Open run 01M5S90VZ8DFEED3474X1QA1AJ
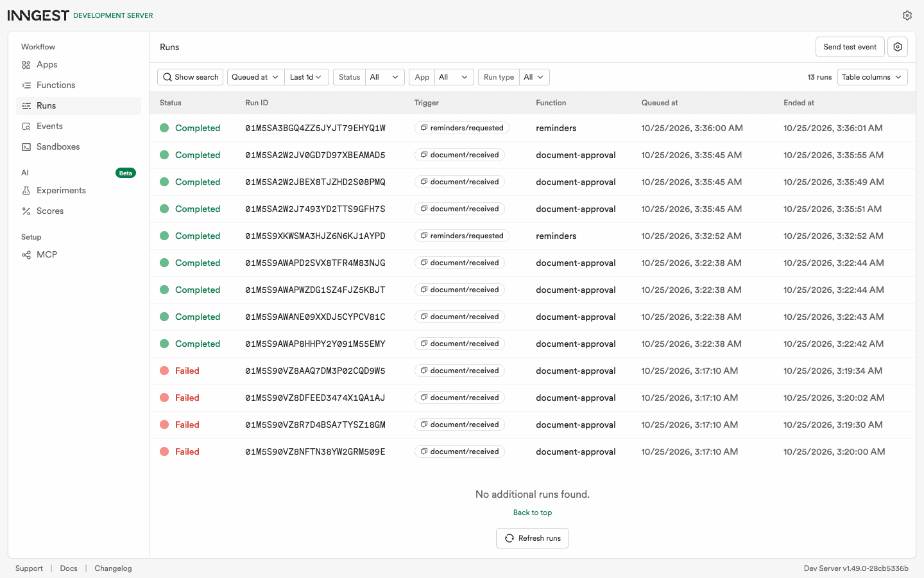 pos(533,398)
